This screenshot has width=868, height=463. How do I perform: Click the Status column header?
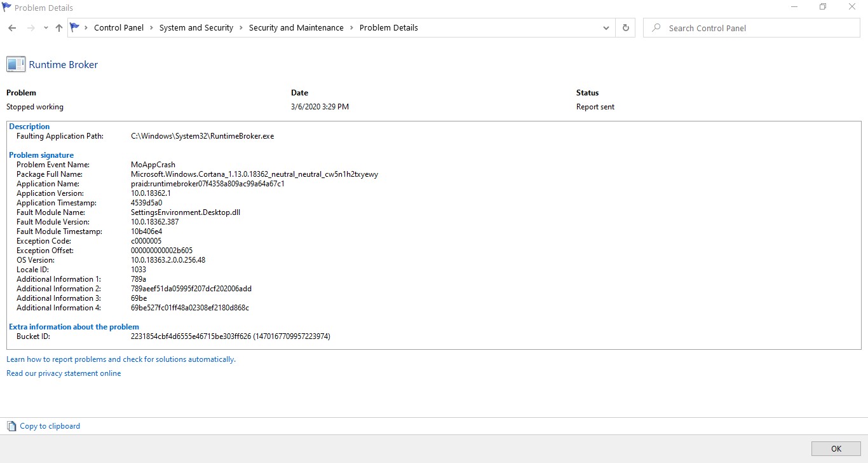click(x=588, y=93)
